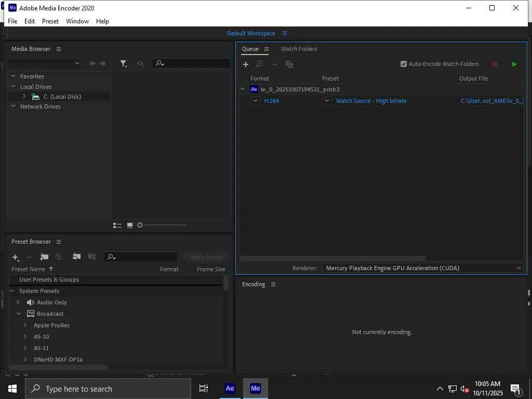This screenshot has width=532, height=399.
Task: Open the Media Browser panel menu
Action: coord(59,49)
